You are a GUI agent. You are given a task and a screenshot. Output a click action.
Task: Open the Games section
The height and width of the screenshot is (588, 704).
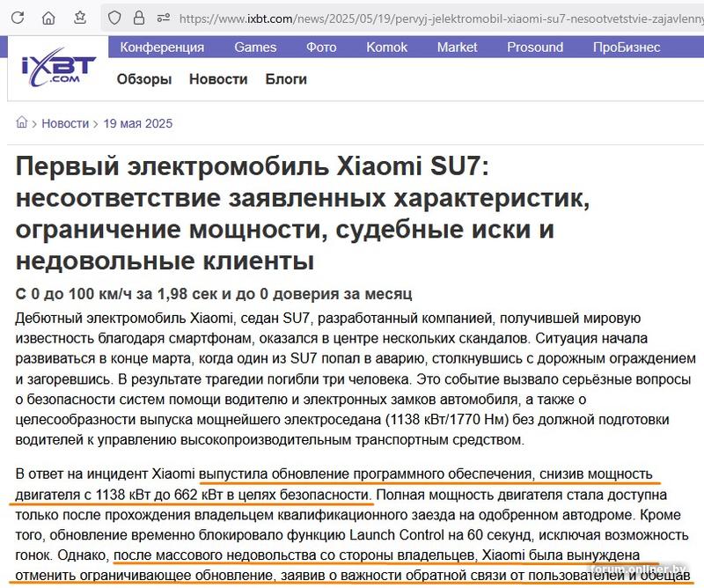click(255, 48)
